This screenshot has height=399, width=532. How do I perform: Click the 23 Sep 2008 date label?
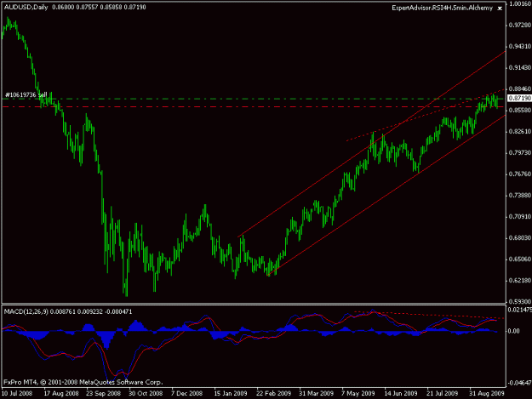tap(104, 394)
